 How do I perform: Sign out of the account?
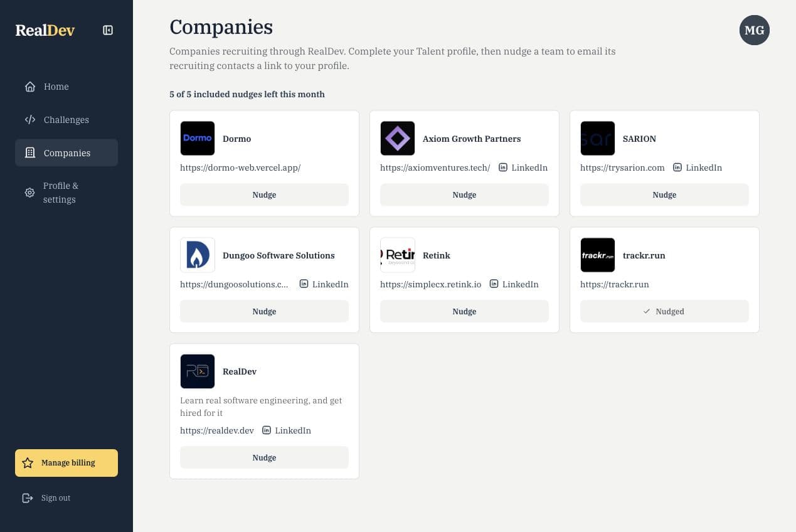[x=66, y=498]
